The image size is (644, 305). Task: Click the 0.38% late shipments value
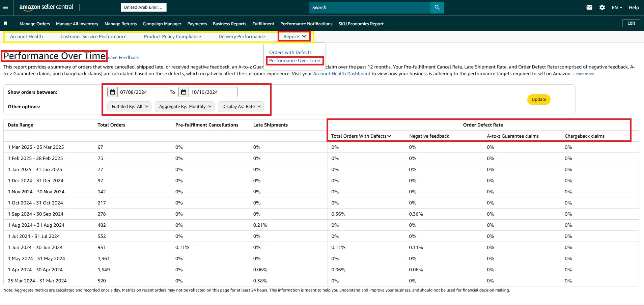260,281
